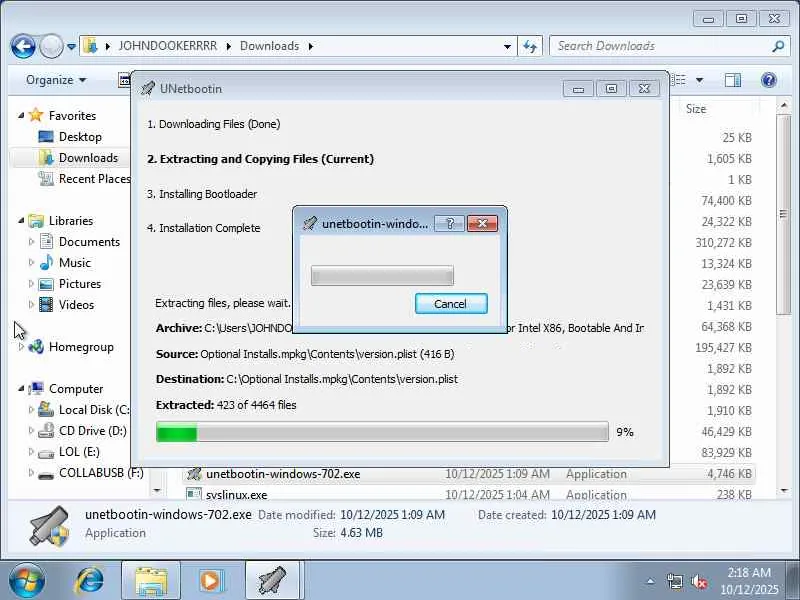Click the UNetbootin taskbar button
Viewport: 800px width, 600px height.
274,580
